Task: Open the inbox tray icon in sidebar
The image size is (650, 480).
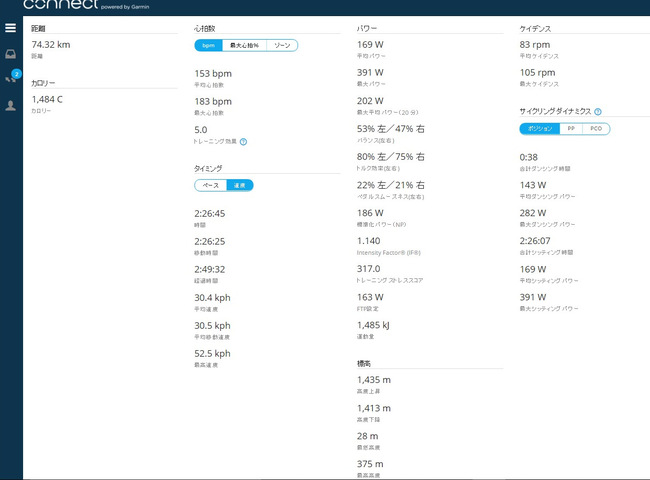Action: click(10, 54)
